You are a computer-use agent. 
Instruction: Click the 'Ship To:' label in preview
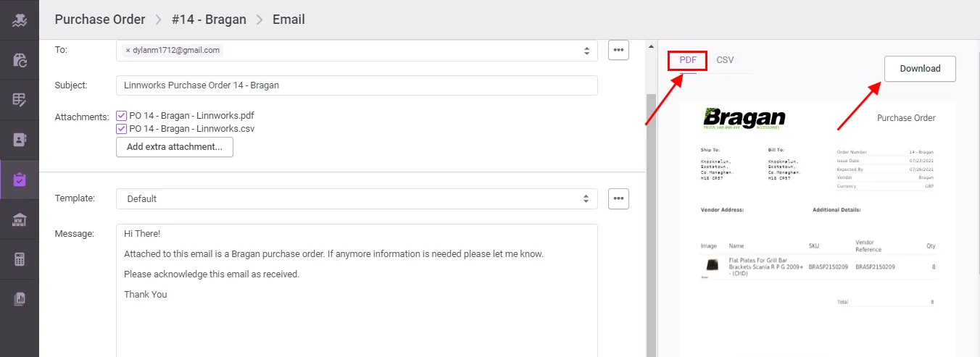711,151
